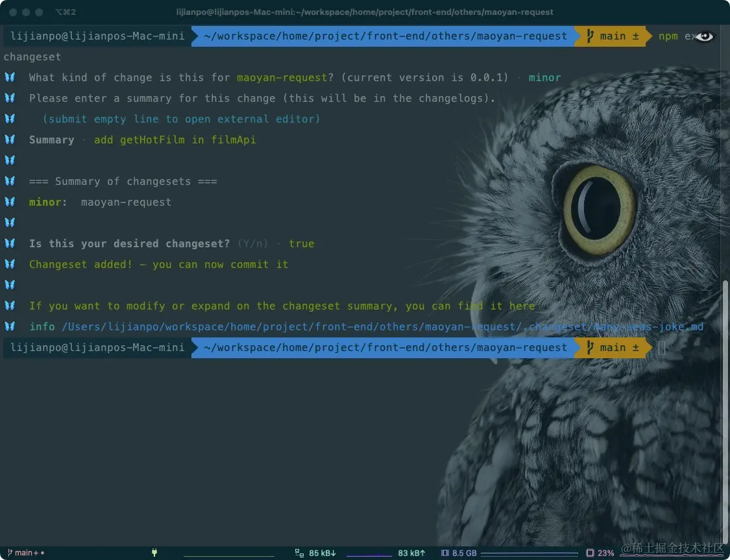This screenshot has height=560, width=730.
Task: Click the eye icon in the top-right corner
Action: (x=704, y=36)
